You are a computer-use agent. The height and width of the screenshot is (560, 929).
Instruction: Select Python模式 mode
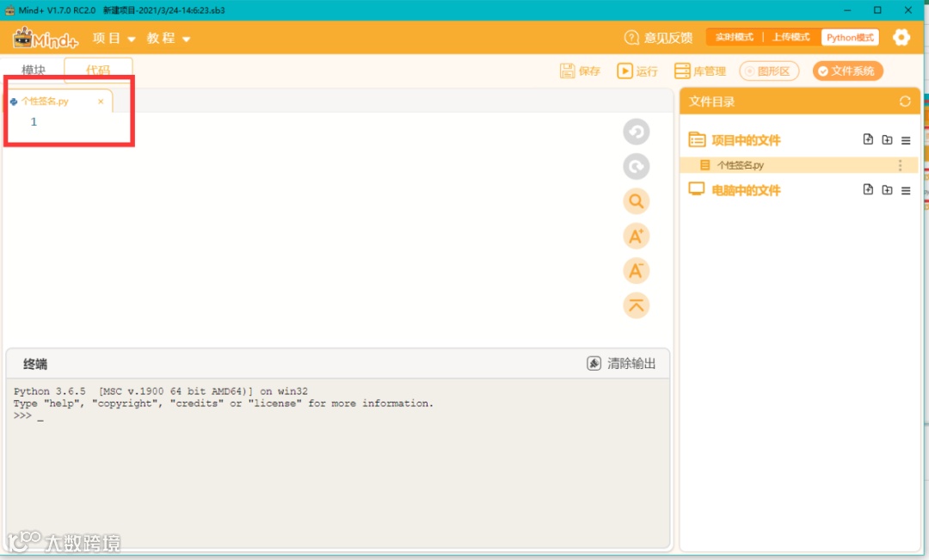[850, 37]
